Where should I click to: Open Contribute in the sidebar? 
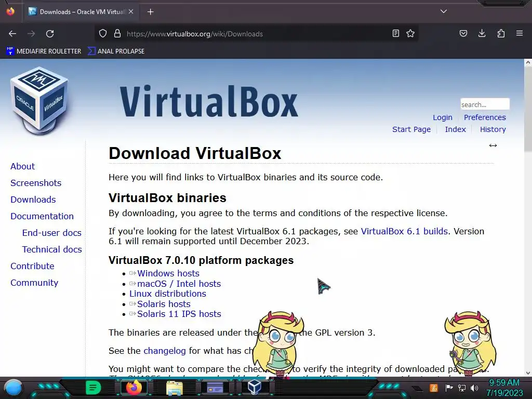[x=32, y=267]
